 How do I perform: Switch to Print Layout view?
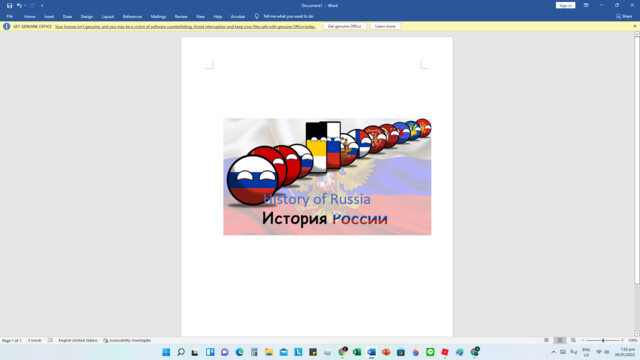click(560, 340)
